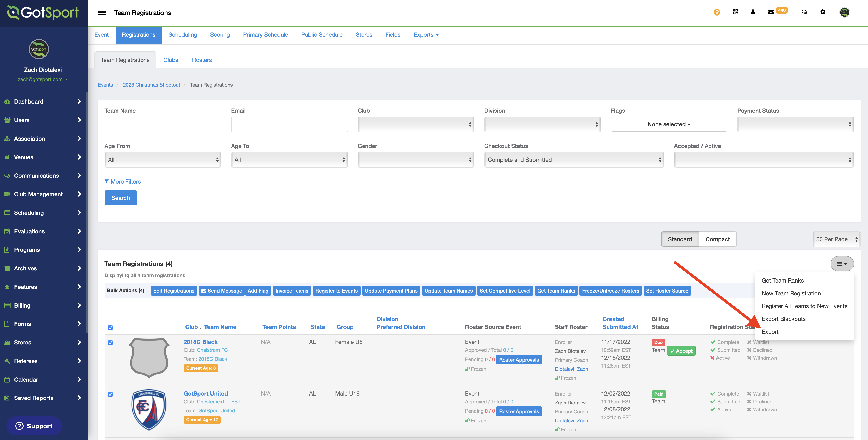Click the settings gear icon in header
The width and height of the screenshot is (868, 440).
822,12
